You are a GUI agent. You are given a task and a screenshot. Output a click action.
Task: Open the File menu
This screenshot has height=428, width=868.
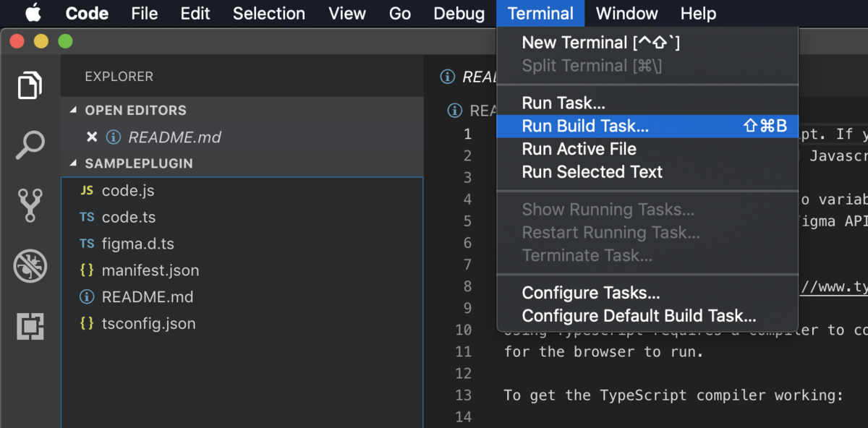click(145, 13)
